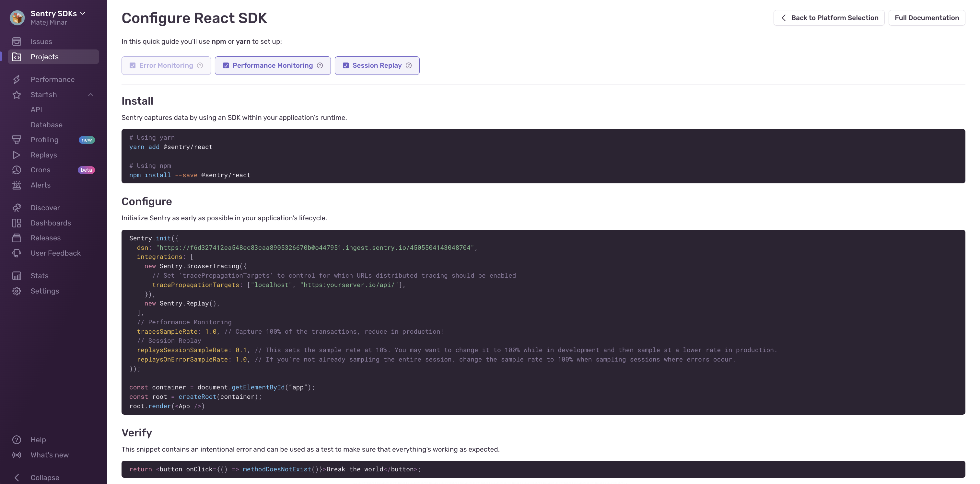Select the Issues icon in sidebar

click(17, 41)
